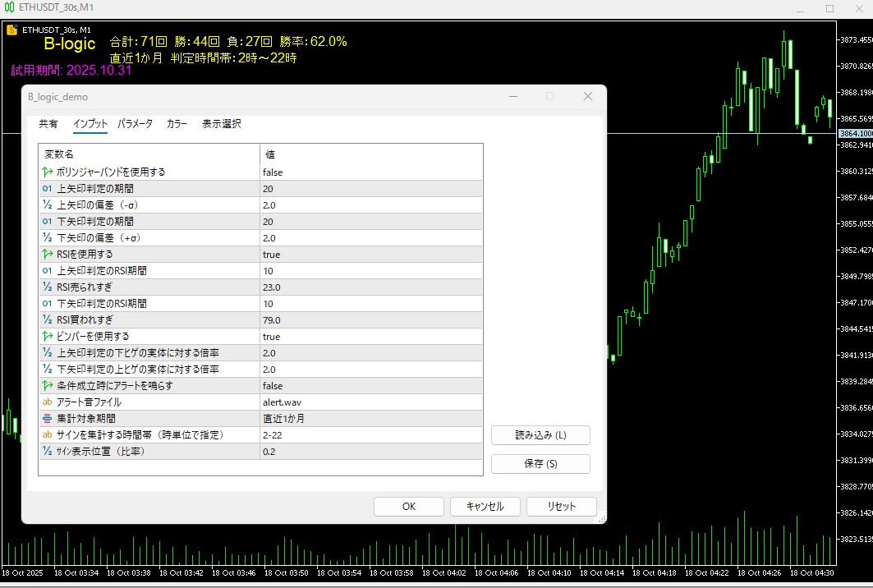Open the 表示選択 tab
873x588 pixels.
(222, 124)
